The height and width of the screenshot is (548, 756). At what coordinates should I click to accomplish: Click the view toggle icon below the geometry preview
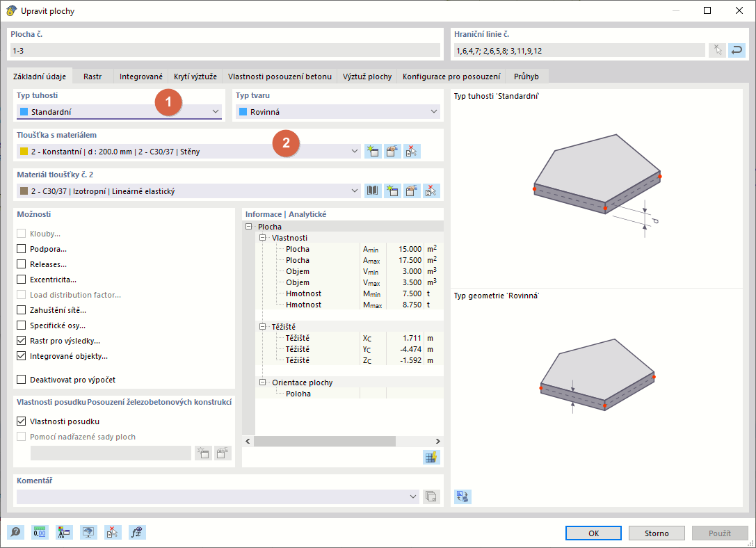pos(463,497)
